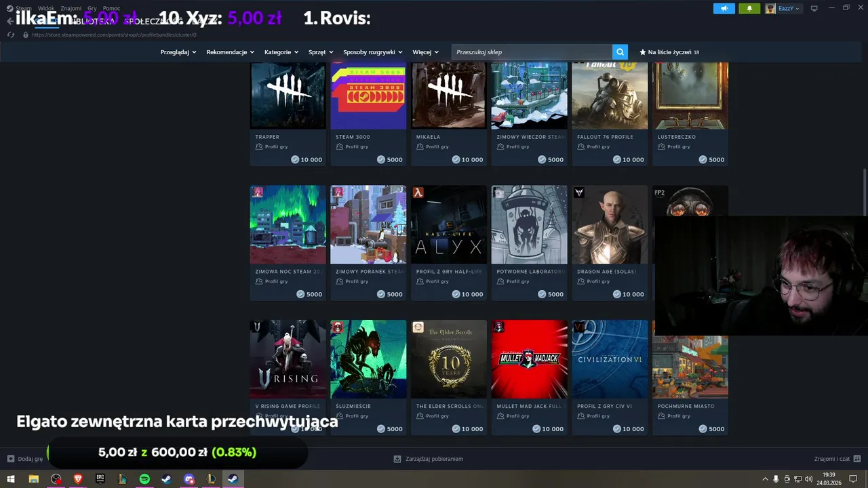Open the green notifications bell
868x488 pixels.
[749, 8]
